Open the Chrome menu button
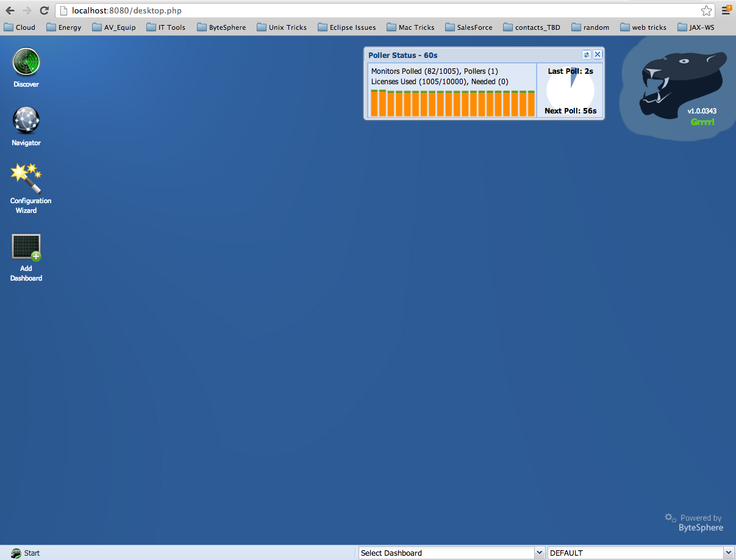The image size is (736, 560). click(x=726, y=10)
